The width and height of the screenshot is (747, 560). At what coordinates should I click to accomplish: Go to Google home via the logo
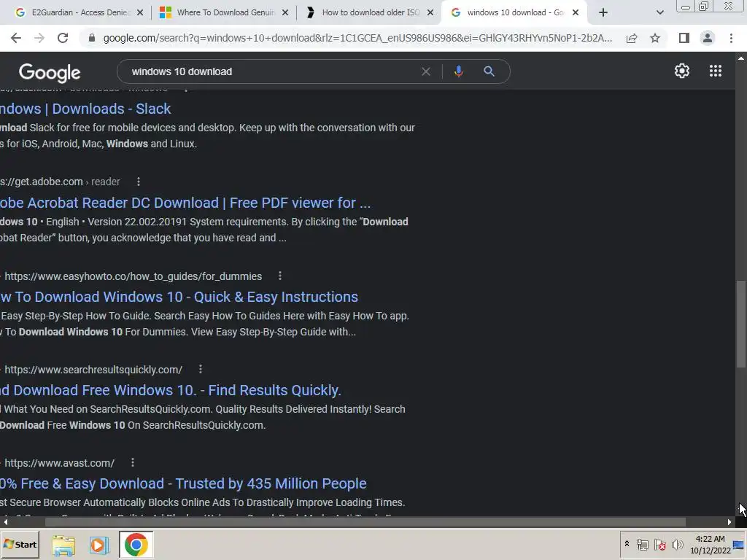[x=50, y=72]
